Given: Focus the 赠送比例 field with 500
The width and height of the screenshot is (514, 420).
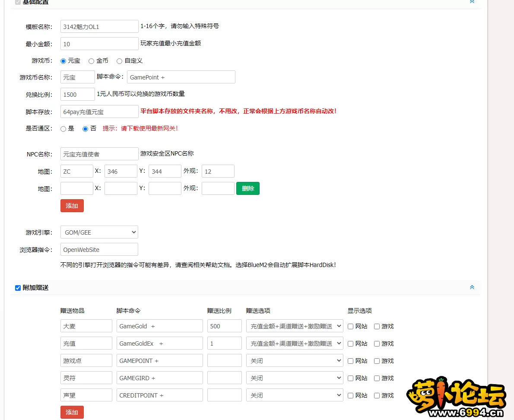Looking at the screenshot, I should 225,326.
